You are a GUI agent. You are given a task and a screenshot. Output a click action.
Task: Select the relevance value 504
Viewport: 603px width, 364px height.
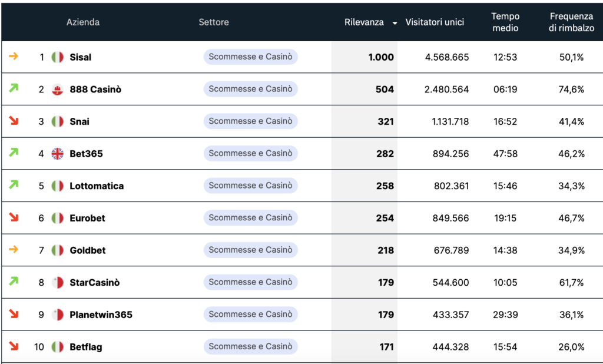point(385,90)
